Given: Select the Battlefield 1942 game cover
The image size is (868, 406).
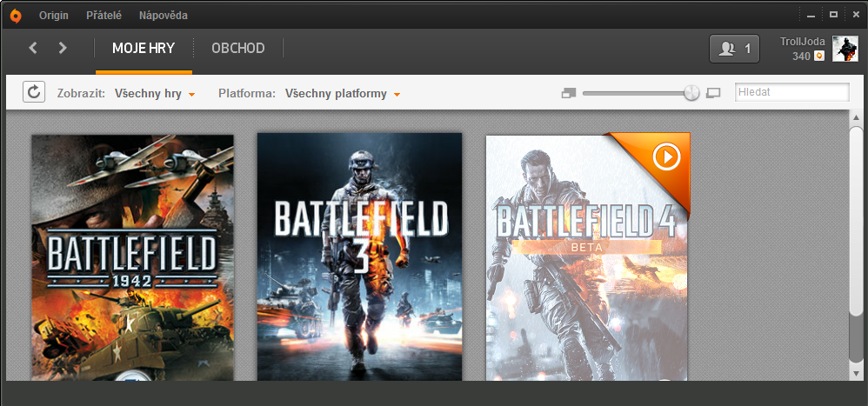Looking at the screenshot, I should coord(132,257).
